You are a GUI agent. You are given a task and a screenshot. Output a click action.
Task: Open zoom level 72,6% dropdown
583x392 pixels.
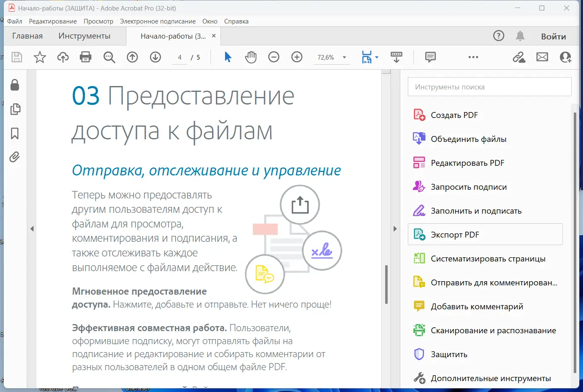344,57
